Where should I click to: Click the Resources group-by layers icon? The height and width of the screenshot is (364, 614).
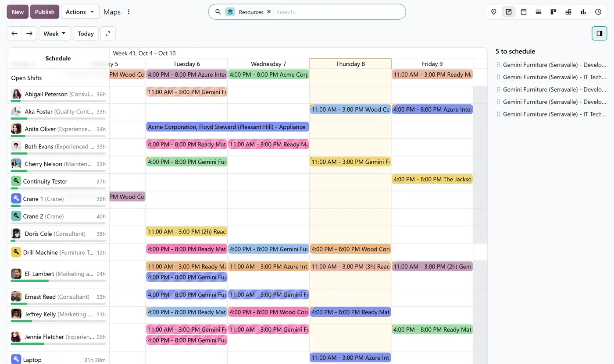[230, 12]
